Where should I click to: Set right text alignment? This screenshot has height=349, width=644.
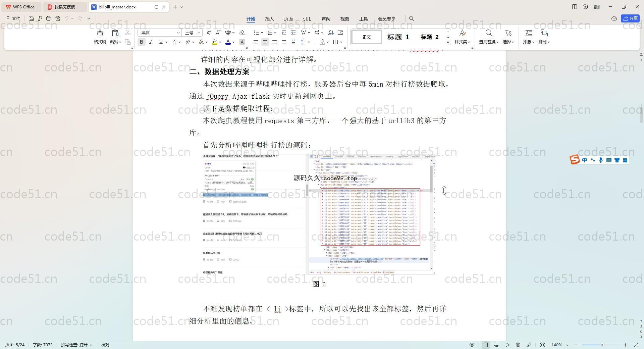click(x=274, y=42)
